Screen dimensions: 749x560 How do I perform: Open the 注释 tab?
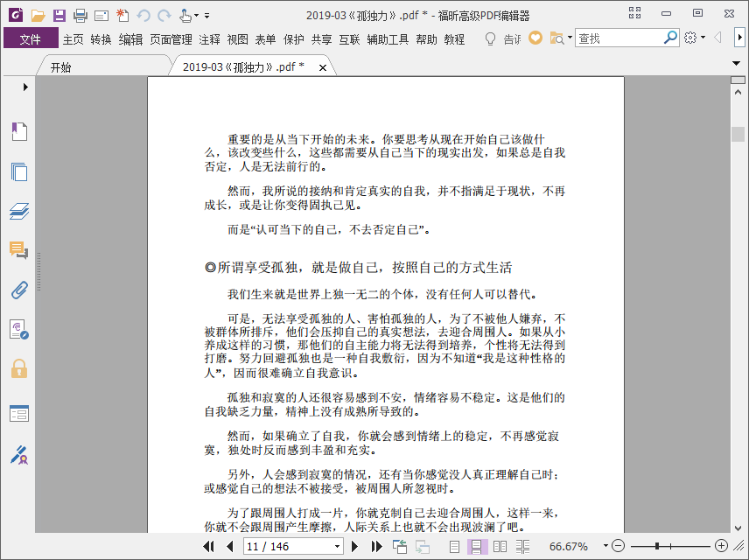coord(209,39)
